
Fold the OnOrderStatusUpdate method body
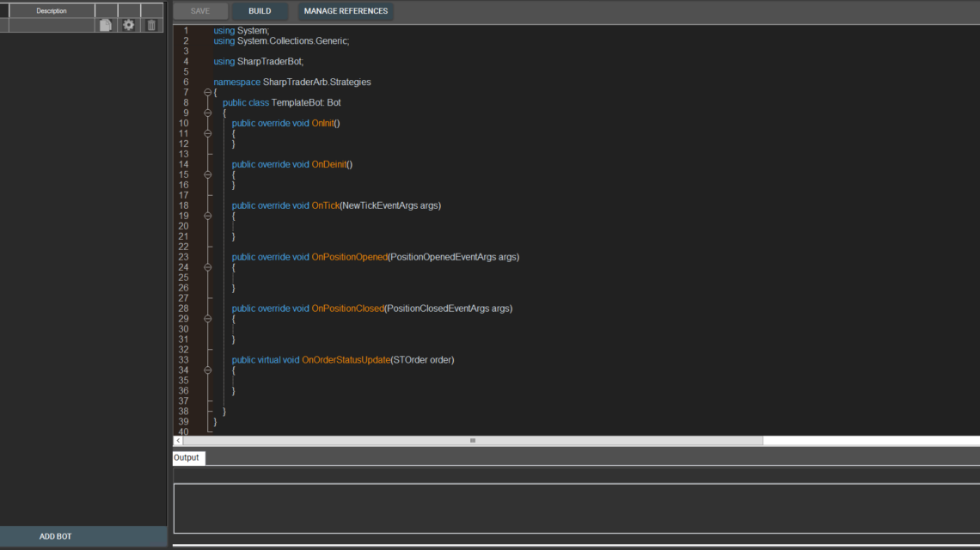coord(207,370)
